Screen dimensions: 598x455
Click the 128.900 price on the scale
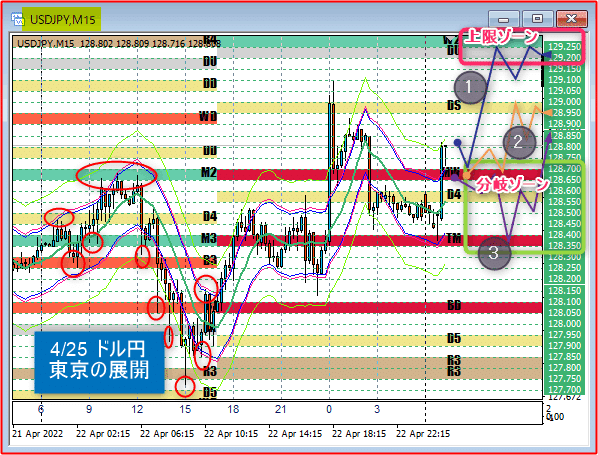coord(565,124)
